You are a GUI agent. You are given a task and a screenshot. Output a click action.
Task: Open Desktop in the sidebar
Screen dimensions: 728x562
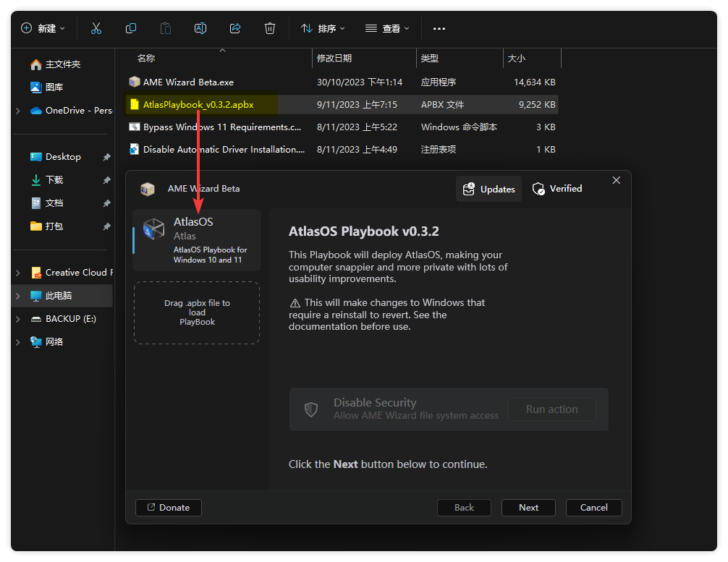click(63, 157)
